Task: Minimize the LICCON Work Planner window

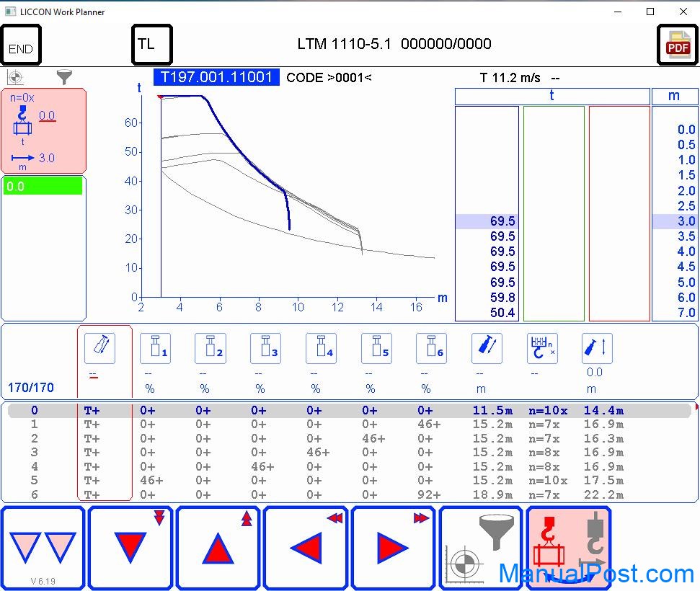Action: pos(618,12)
